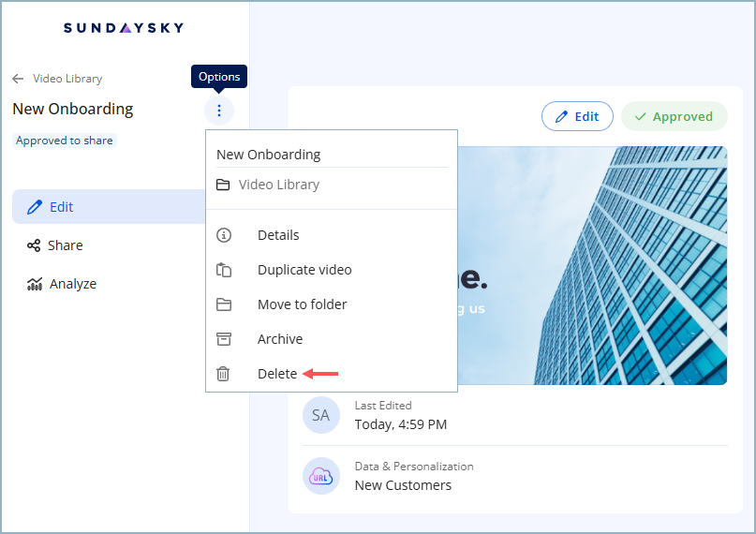Switch to the Share sidebar tab

(66, 245)
